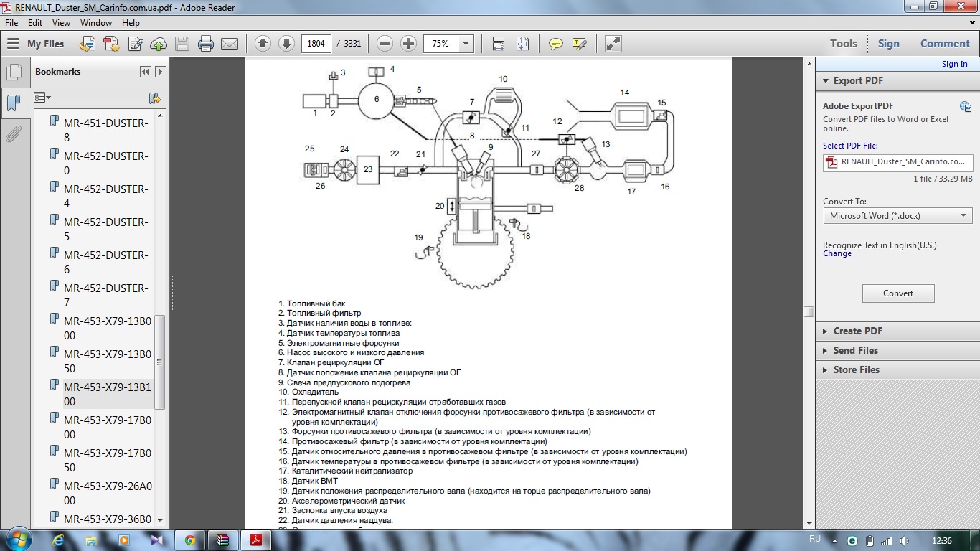
Task: Click the Fit Width scrolling icon
Action: point(499,44)
